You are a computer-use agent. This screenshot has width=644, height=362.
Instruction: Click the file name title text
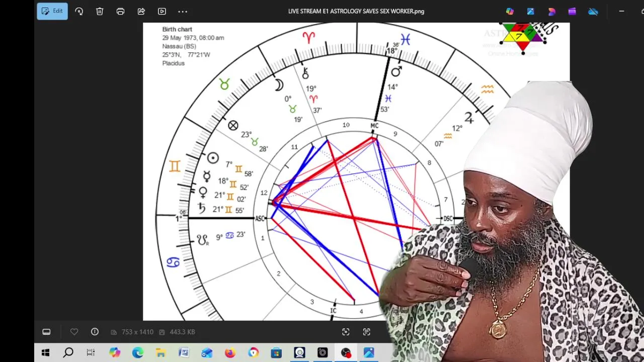tap(356, 11)
